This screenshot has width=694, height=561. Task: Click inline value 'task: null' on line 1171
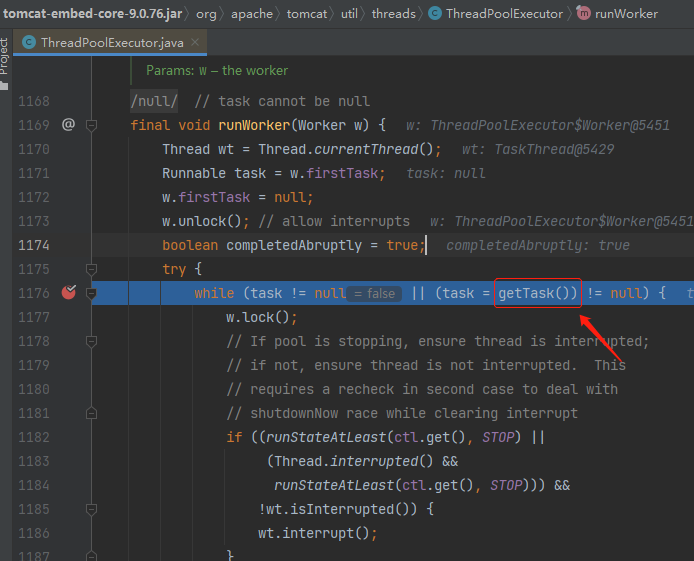pos(446,173)
